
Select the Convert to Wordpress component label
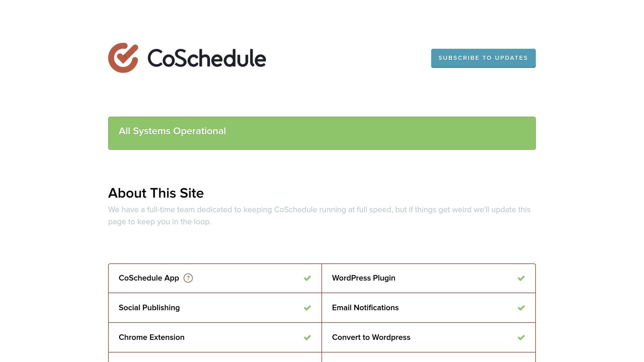click(371, 337)
